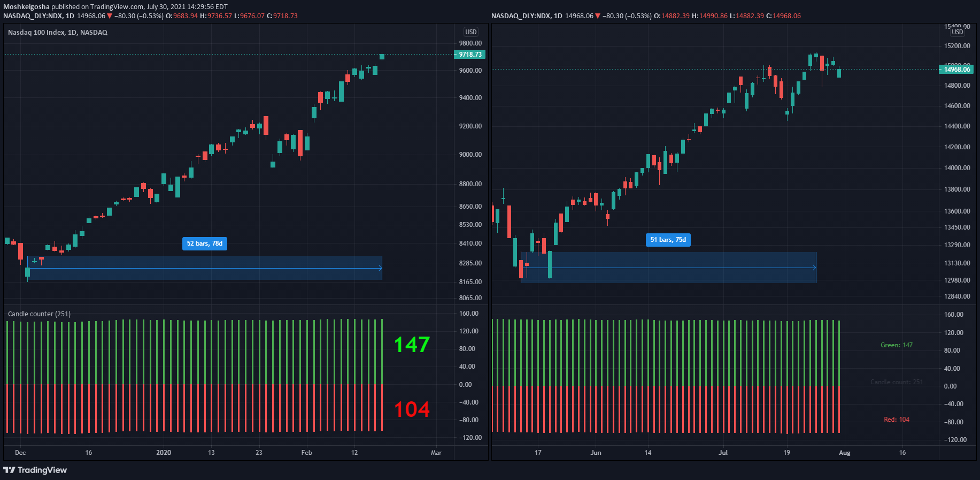980x480 pixels.
Task: Select the blue date range box on the left chart
Action: (205, 268)
